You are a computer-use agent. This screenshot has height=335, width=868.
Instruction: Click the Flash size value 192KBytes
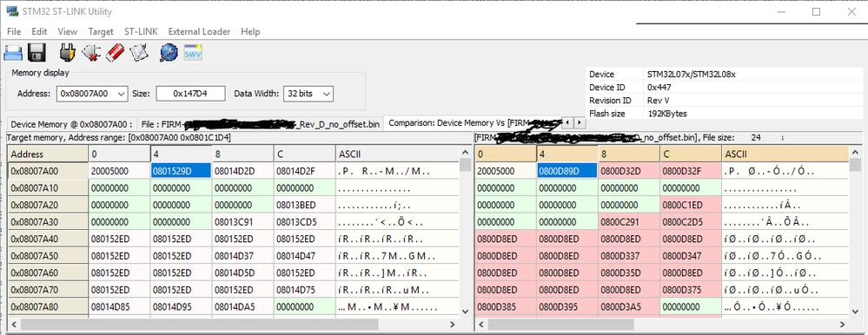point(667,114)
